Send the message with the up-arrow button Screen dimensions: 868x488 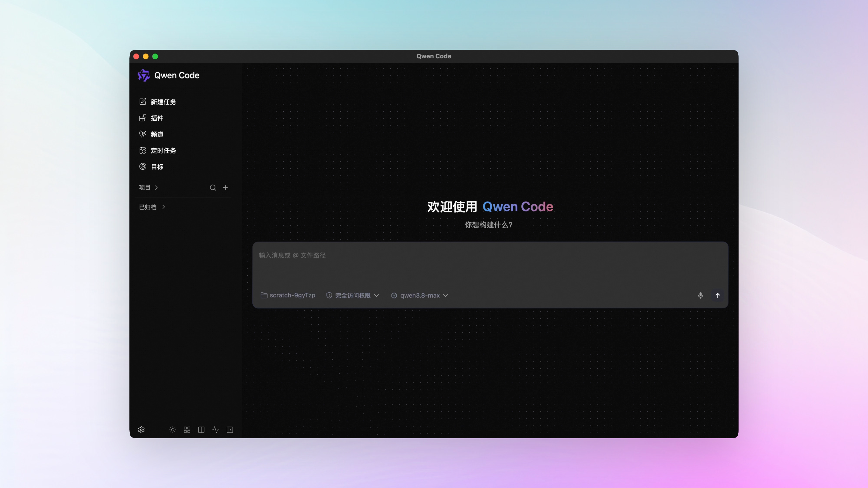pyautogui.click(x=718, y=296)
